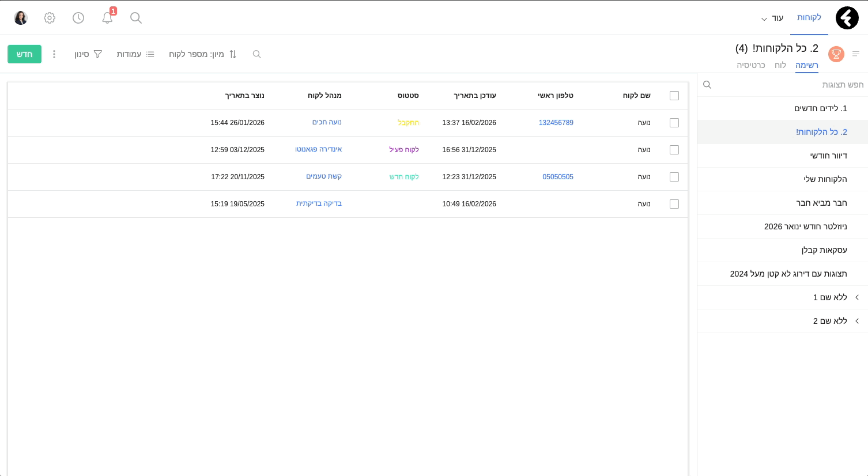Image resolution: width=868 pixels, height=476 pixels.
Task: Open the settings gear
Action: coord(50,18)
